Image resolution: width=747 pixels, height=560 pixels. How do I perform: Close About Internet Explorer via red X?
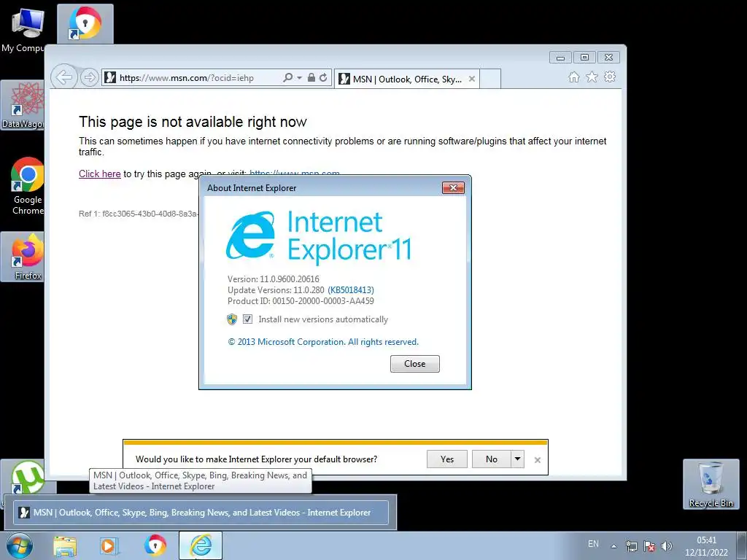pyautogui.click(x=453, y=187)
